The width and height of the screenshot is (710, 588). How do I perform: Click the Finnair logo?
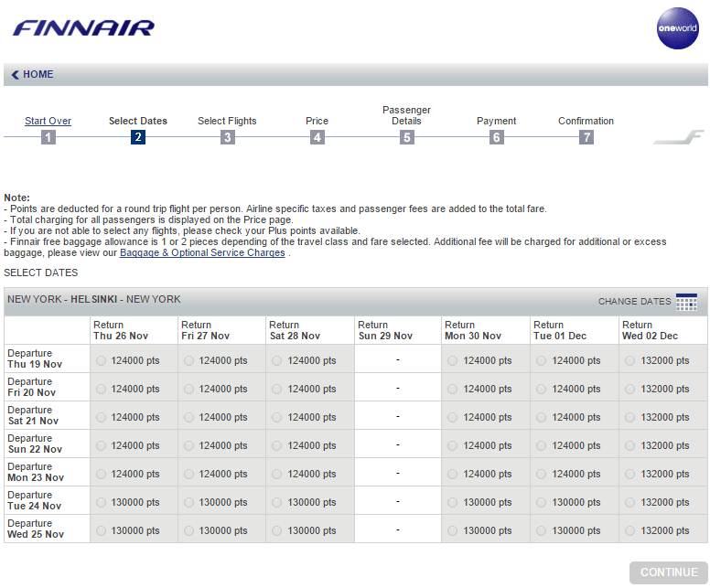point(84,28)
